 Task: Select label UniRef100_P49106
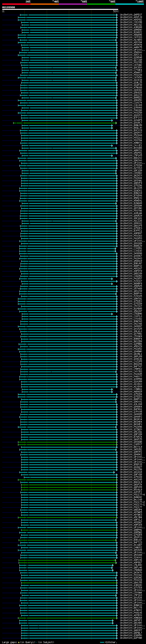pyautogui.click(x=131, y=613)
